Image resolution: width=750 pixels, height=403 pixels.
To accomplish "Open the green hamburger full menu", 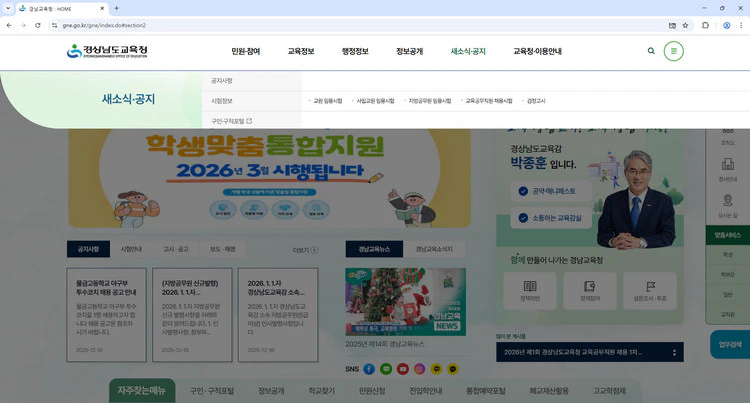I will point(674,51).
